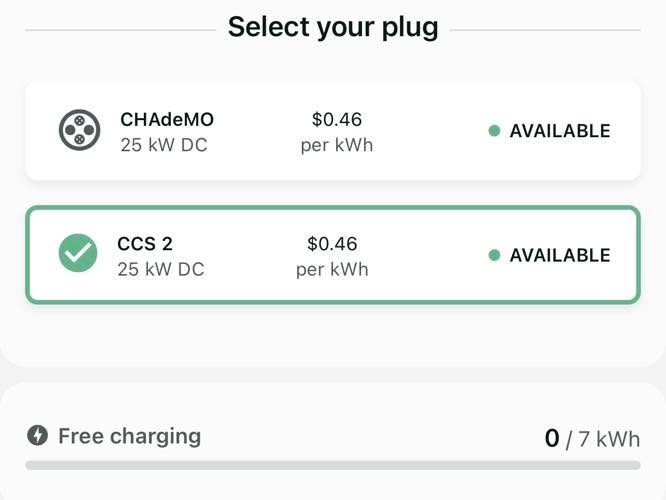
Task: Click the Free charging label text
Action: [130, 436]
